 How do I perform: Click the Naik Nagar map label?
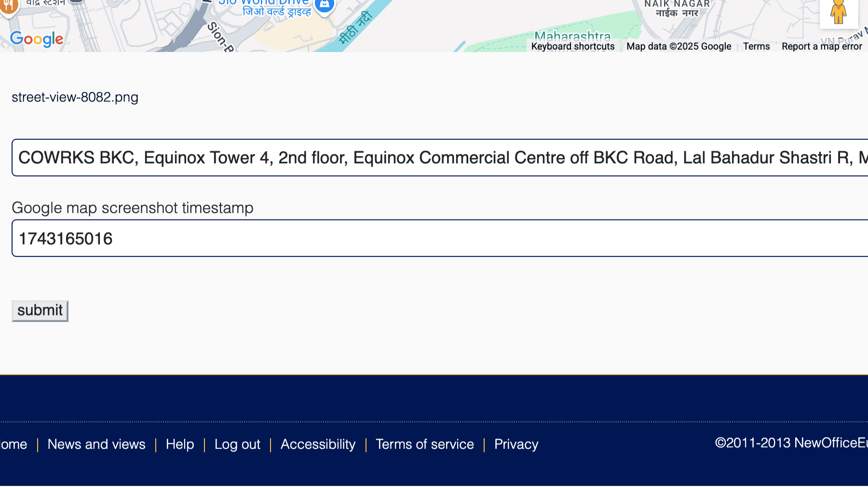(677, 8)
